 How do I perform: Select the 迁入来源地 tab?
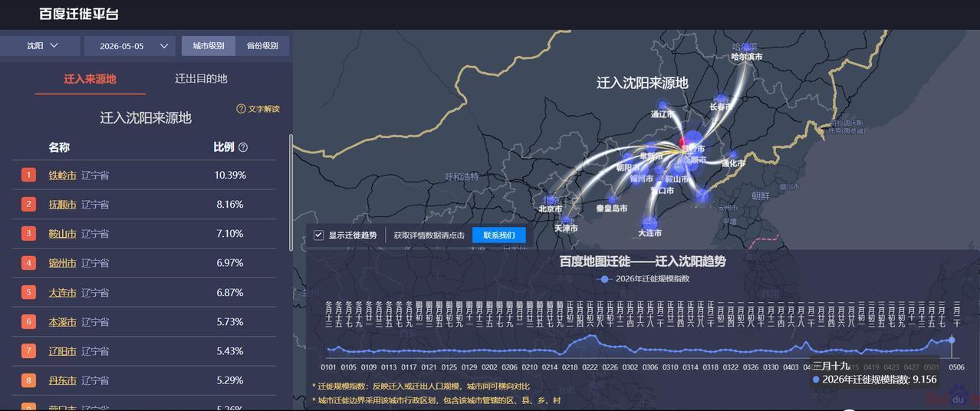tap(90, 79)
